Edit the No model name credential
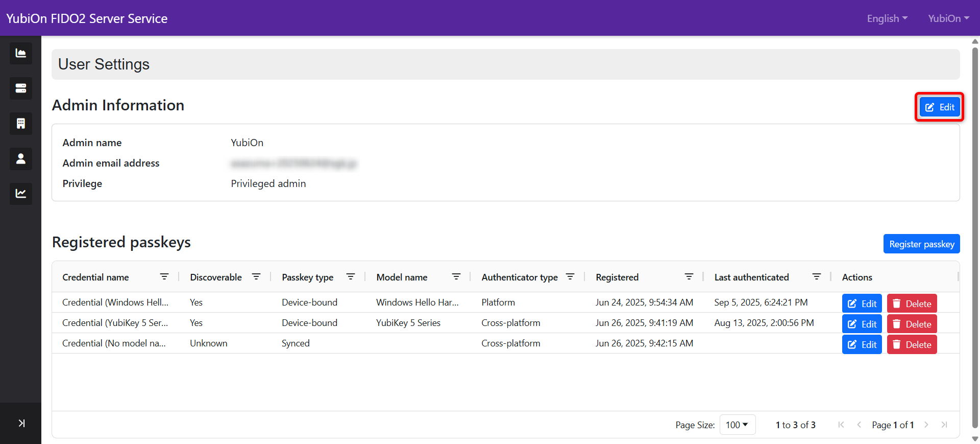 pyautogui.click(x=862, y=344)
